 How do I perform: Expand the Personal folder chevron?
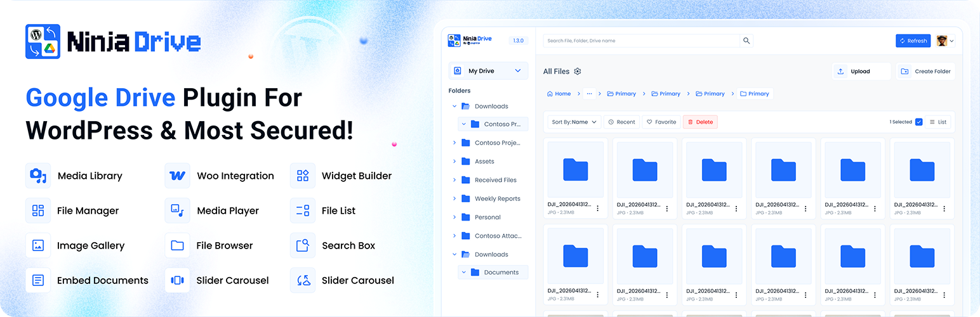pyautogui.click(x=454, y=217)
